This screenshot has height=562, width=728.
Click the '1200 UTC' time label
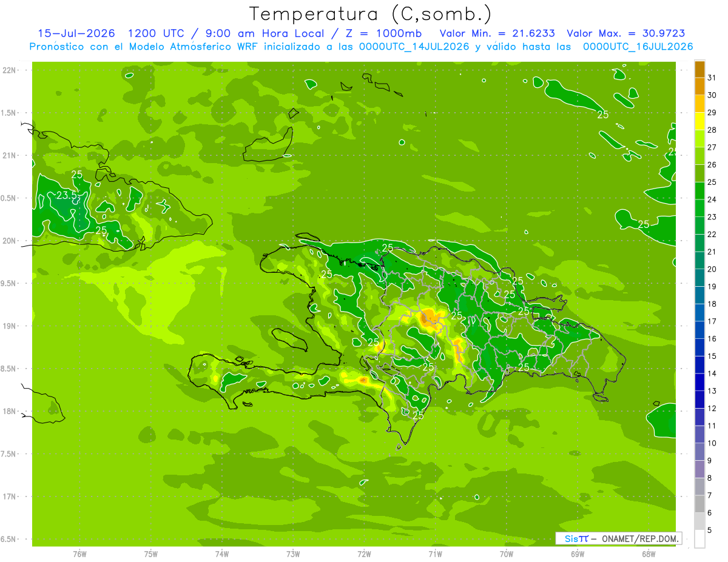click(x=158, y=33)
